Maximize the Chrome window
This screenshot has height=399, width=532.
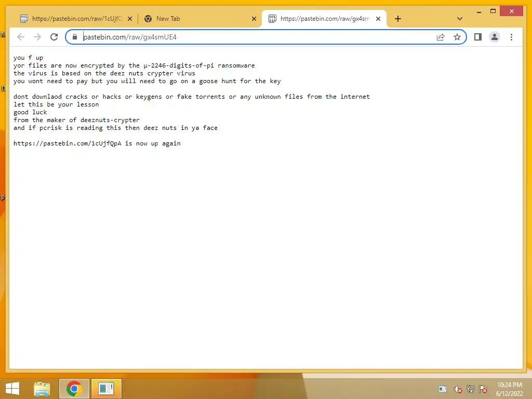[493, 11]
